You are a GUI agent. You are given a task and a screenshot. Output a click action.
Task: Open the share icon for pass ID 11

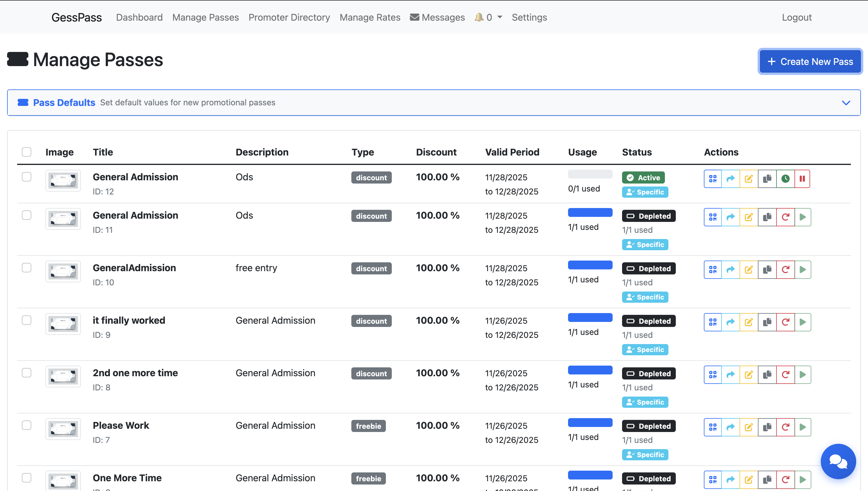[731, 217]
